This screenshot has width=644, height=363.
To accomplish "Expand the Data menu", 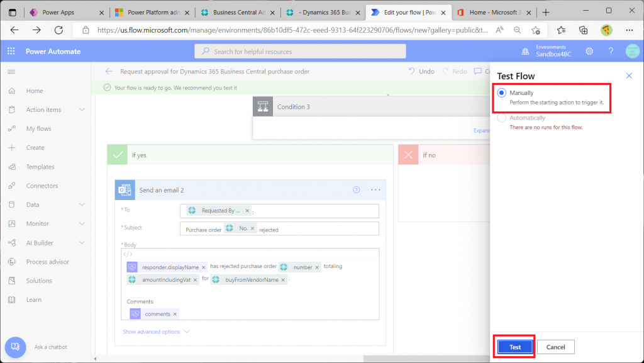I will 82,204.
